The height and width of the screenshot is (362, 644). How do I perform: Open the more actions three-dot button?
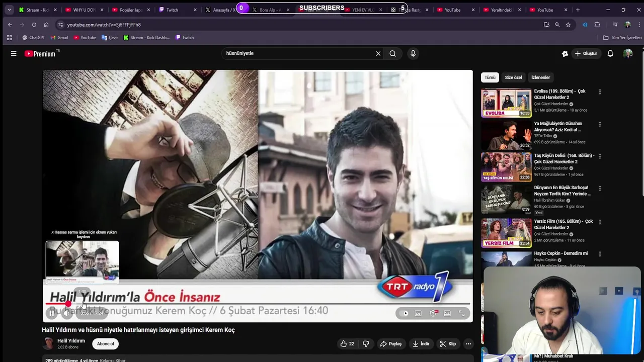pos(468,344)
